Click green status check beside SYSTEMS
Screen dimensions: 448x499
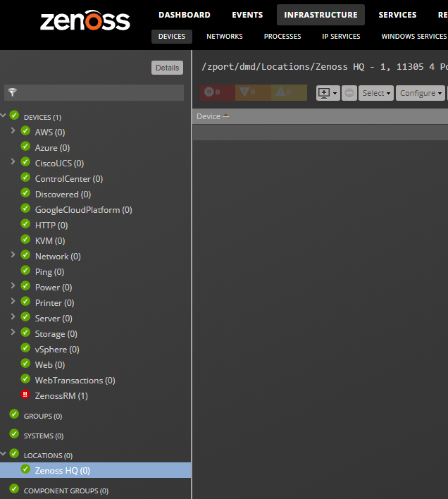14,434
